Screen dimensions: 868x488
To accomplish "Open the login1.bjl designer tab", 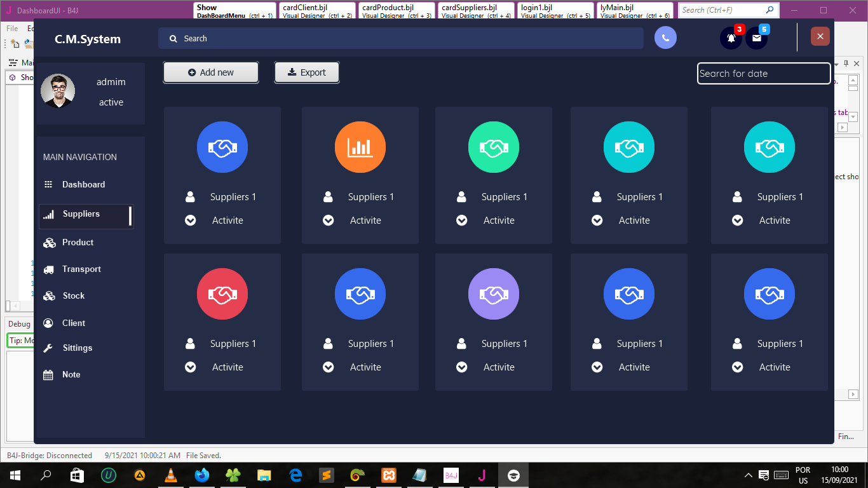I will tap(555, 11).
